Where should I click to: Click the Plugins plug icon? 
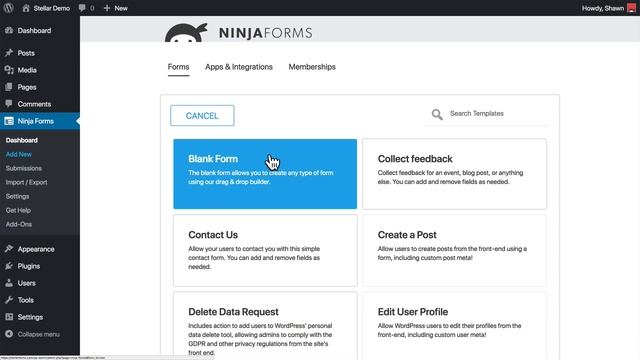pos(9,266)
